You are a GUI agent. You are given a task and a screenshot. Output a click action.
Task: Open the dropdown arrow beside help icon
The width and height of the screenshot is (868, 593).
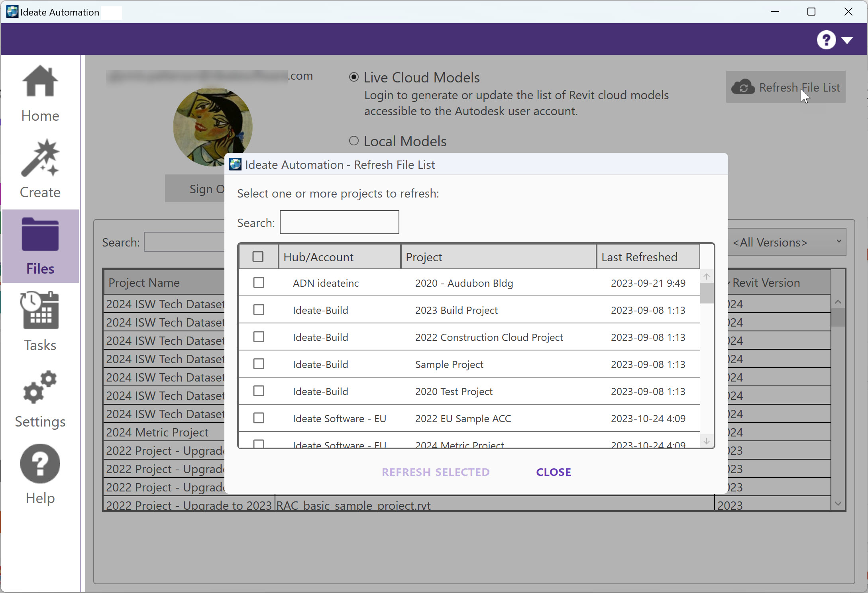tap(847, 40)
